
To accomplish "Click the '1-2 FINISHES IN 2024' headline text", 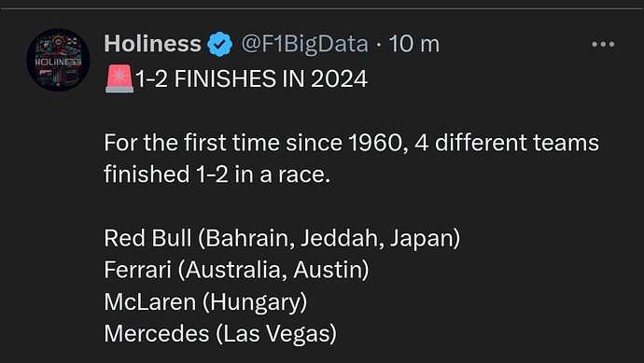I will [x=251, y=78].
